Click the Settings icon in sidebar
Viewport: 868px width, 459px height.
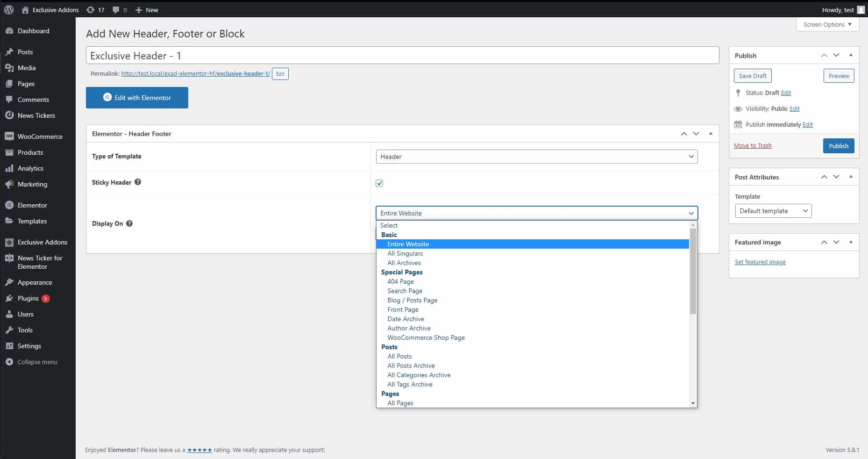click(x=9, y=346)
